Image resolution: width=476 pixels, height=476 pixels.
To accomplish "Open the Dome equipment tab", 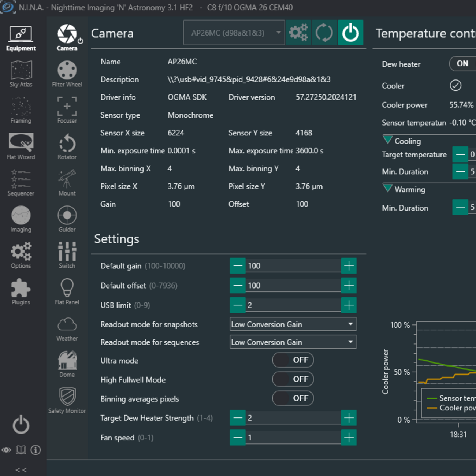I will [67, 364].
